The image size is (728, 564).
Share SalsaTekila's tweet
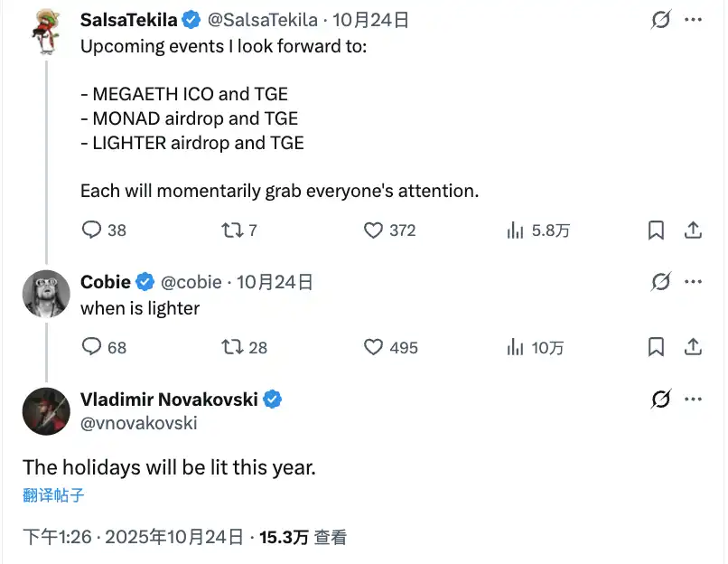point(693,230)
